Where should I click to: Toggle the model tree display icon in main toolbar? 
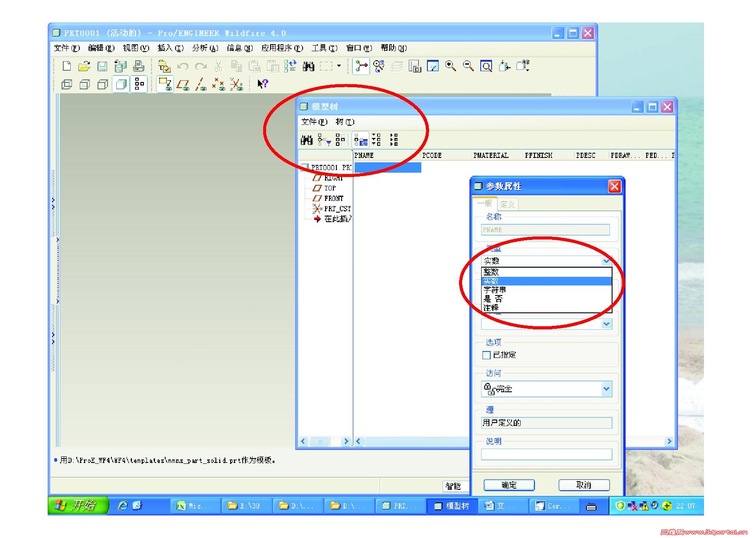pos(139,84)
